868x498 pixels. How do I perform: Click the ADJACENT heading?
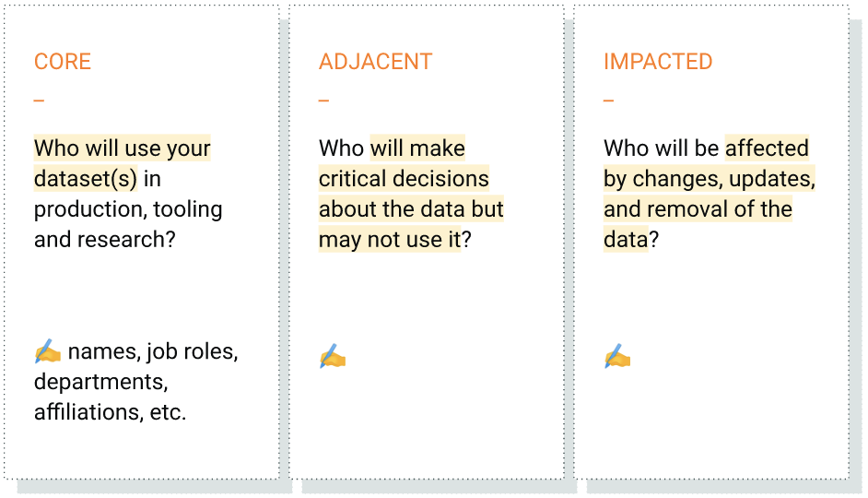pos(375,62)
